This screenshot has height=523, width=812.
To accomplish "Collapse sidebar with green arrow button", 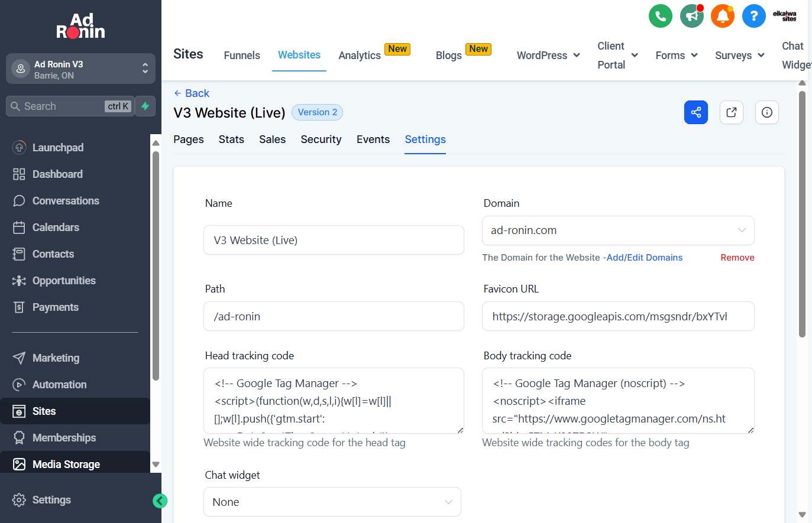I will tap(160, 501).
